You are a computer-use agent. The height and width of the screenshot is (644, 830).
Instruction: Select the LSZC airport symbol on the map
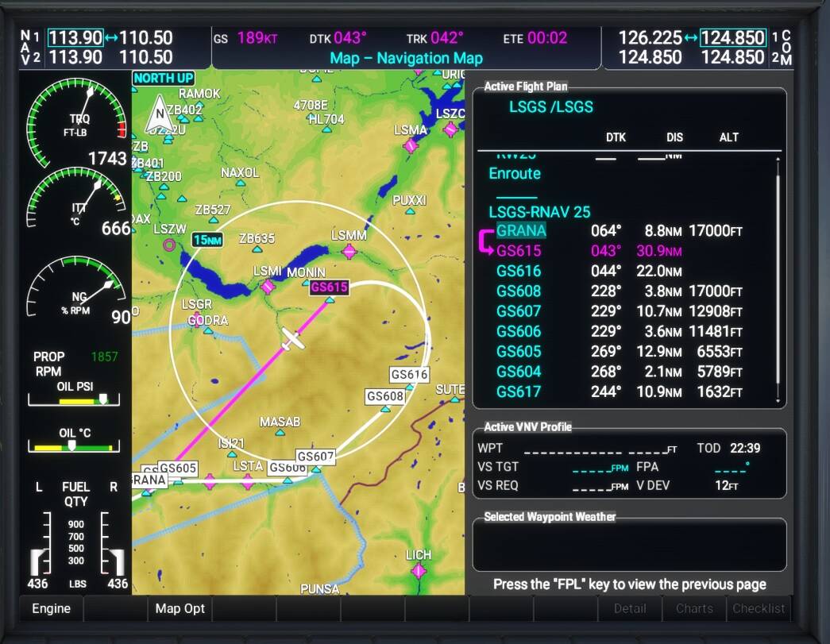click(x=450, y=129)
